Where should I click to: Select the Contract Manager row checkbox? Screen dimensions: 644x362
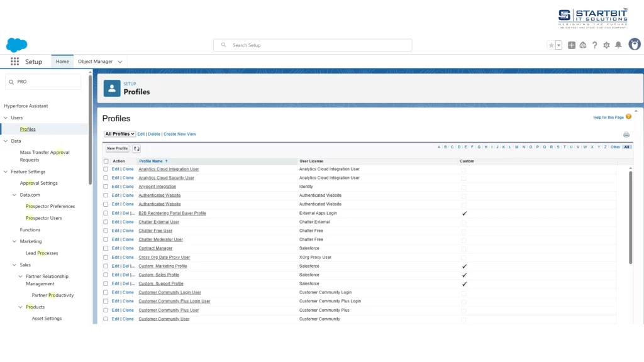point(106,248)
